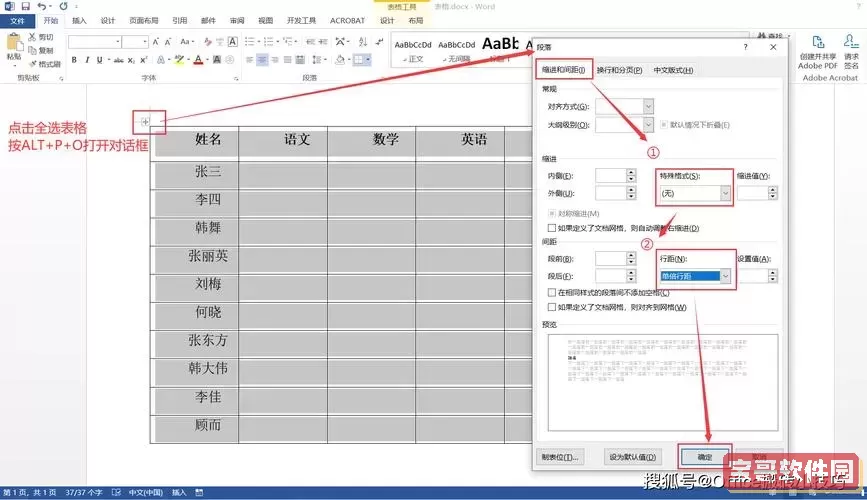Apply superscript formatting

point(144,60)
